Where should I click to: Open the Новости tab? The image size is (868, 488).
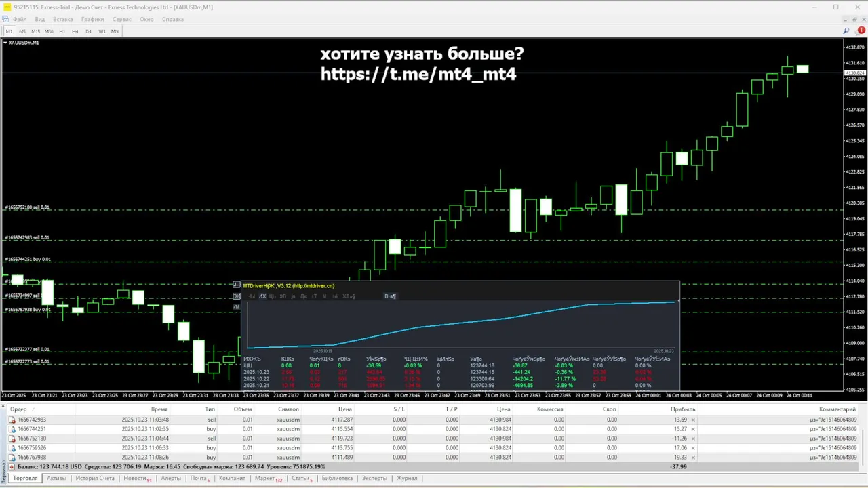pyautogui.click(x=137, y=479)
